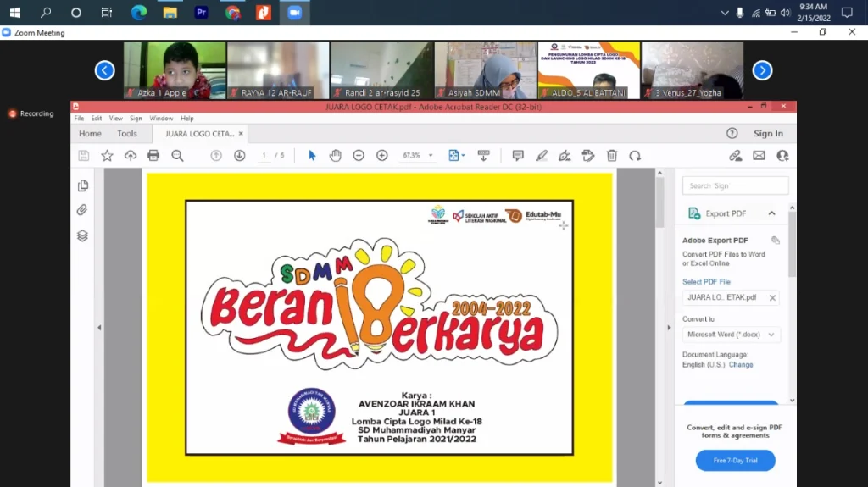Click the upload to cloud icon
Viewport: 868px width, 487px height.
pos(130,156)
